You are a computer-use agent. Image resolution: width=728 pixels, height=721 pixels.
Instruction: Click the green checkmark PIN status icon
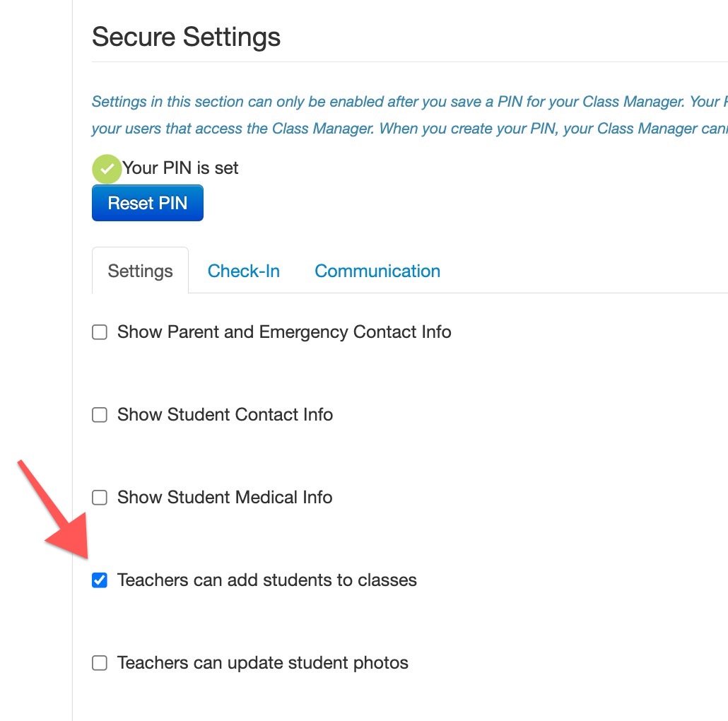(x=107, y=168)
